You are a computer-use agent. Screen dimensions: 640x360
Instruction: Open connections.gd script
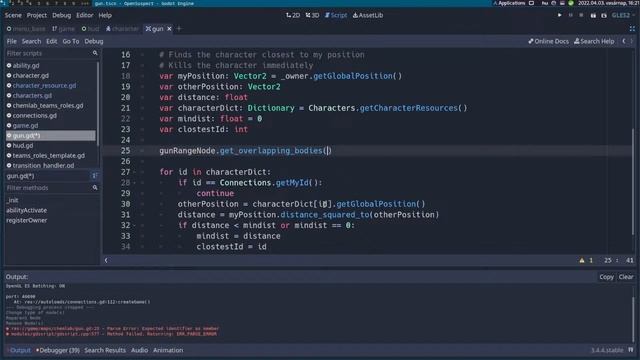[x=35, y=116]
